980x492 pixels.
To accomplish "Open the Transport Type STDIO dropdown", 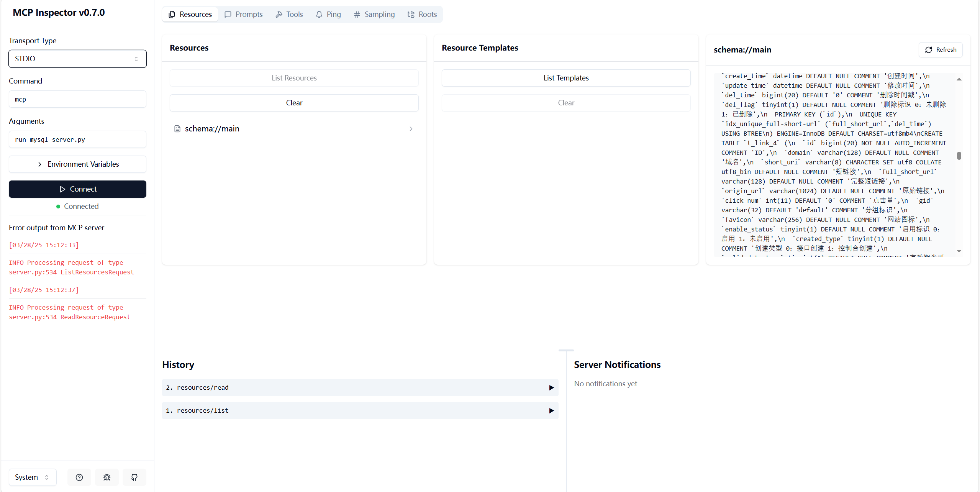I will tap(77, 59).
